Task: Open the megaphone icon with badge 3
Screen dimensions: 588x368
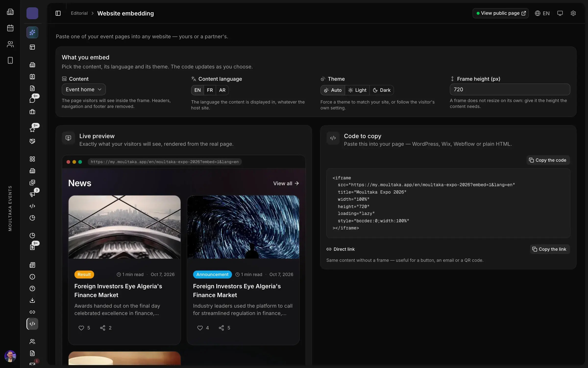Action: 32,194
